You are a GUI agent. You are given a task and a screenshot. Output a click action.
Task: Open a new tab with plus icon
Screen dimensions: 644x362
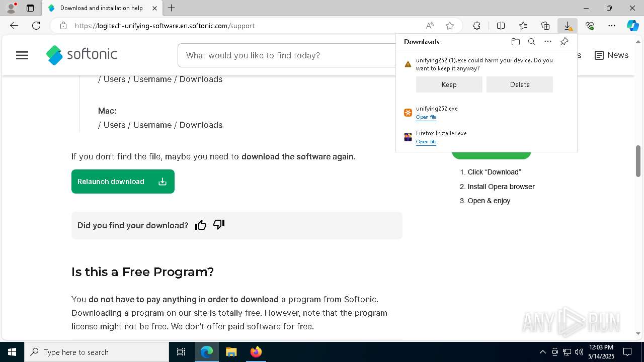pos(172,8)
